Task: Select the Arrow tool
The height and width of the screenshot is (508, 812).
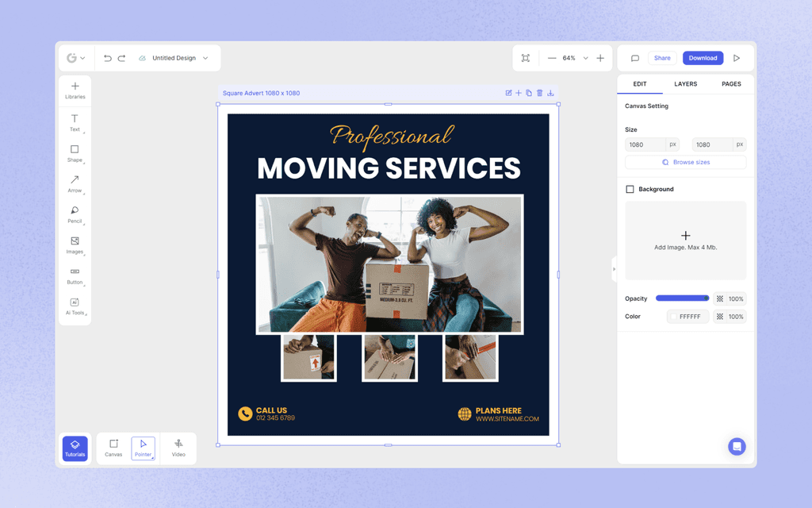Action: click(75, 182)
